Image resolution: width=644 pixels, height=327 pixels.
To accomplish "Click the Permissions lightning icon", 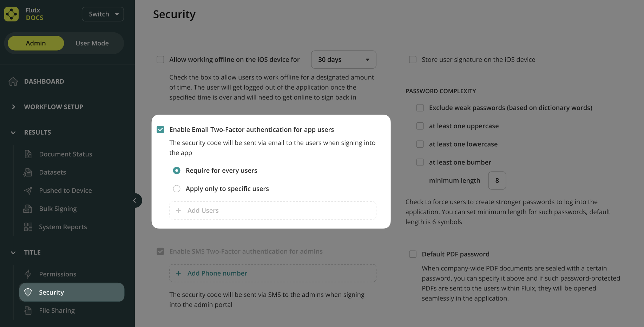I will pyautogui.click(x=28, y=274).
